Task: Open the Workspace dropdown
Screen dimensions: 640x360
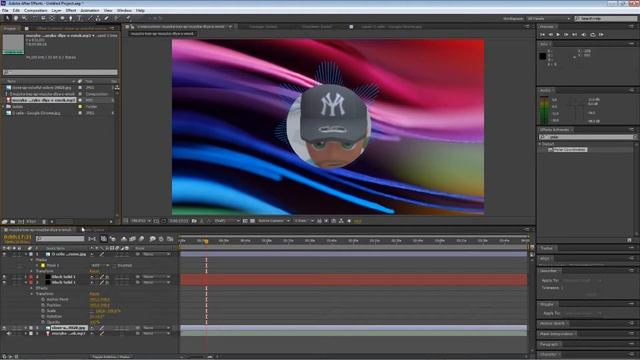Action: click(549, 18)
